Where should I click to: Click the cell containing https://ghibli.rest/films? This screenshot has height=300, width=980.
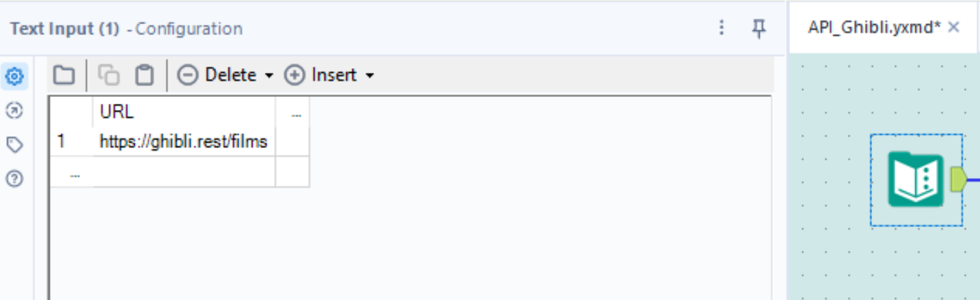tap(184, 142)
